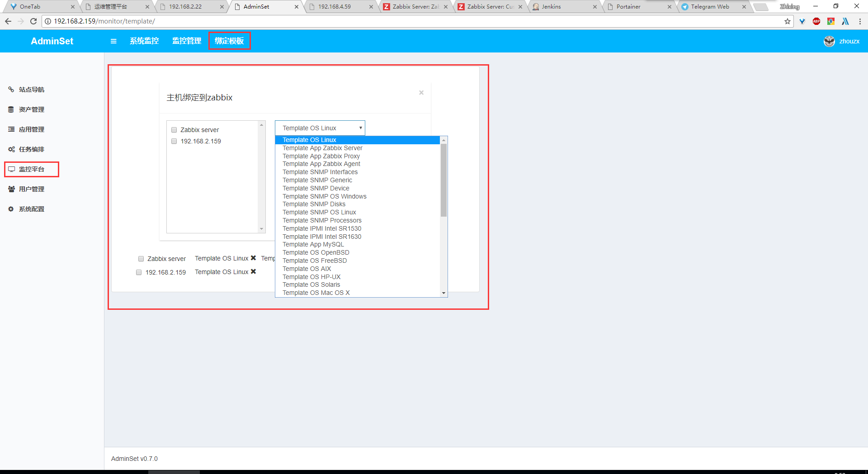Click the dropdown list scrollbar thumb

pyautogui.click(x=444, y=180)
